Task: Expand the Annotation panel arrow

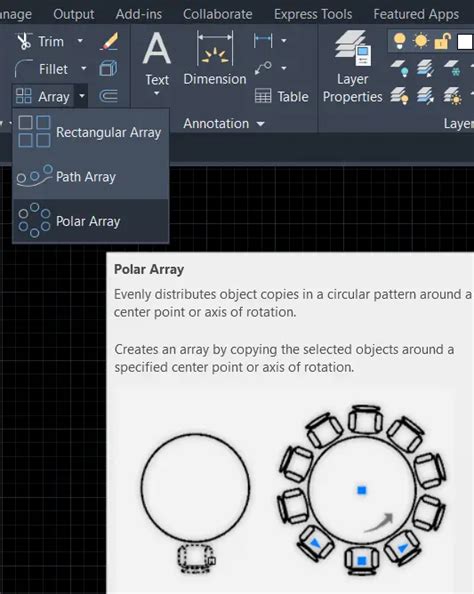Action: (261, 123)
